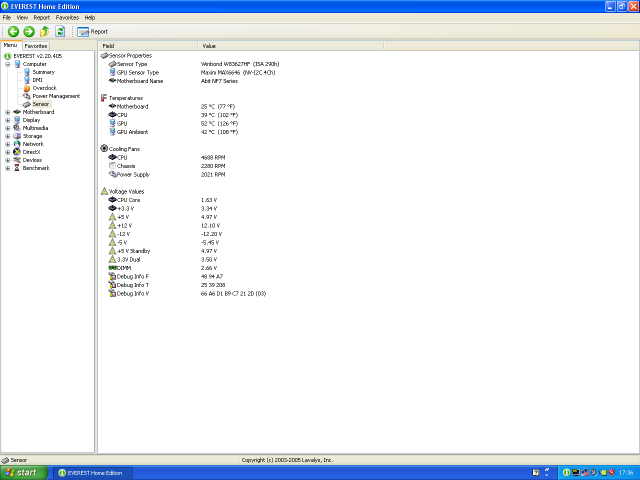Expand the Benchmark tree node
Screen dimensions: 640x480
pos(7,168)
